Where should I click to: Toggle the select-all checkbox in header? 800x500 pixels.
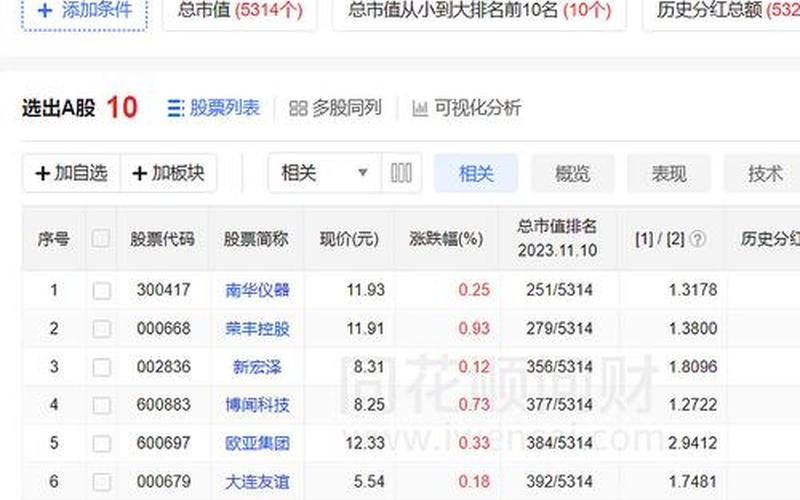pyautogui.click(x=101, y=238)
